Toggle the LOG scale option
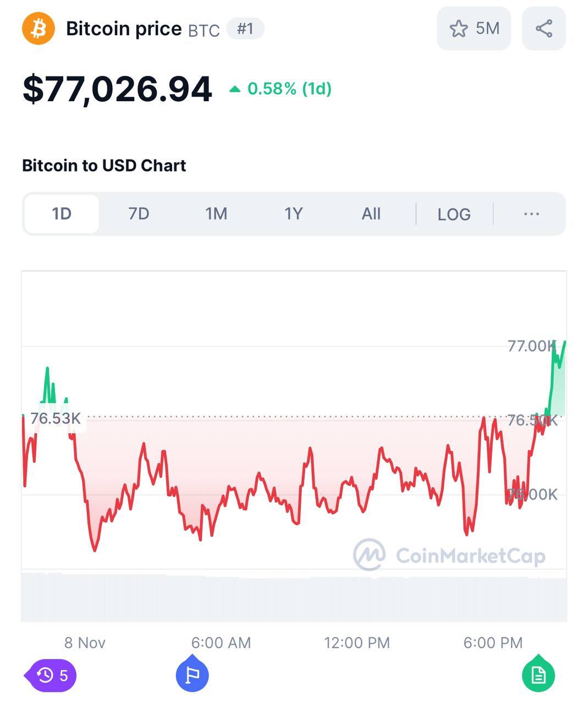This screenshot has width=588, height=704. point(454,214)
